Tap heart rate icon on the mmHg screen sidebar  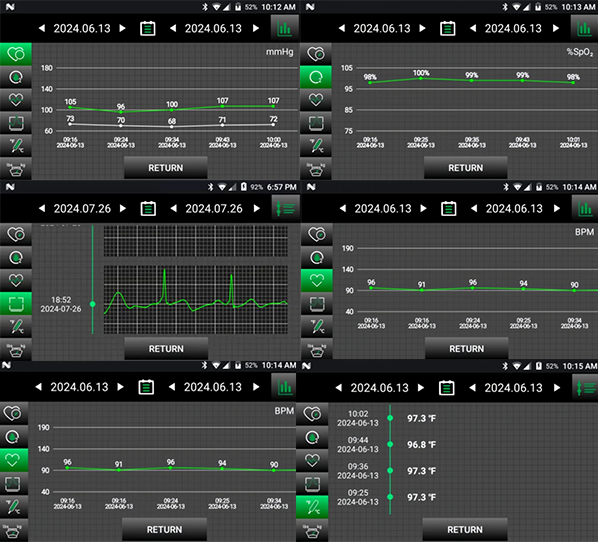(x=16, y=100)
